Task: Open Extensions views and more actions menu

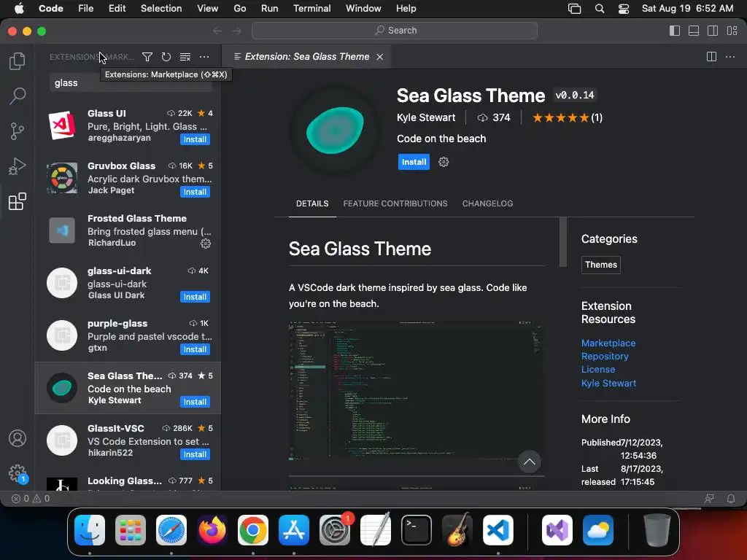Action: point(204,57)
